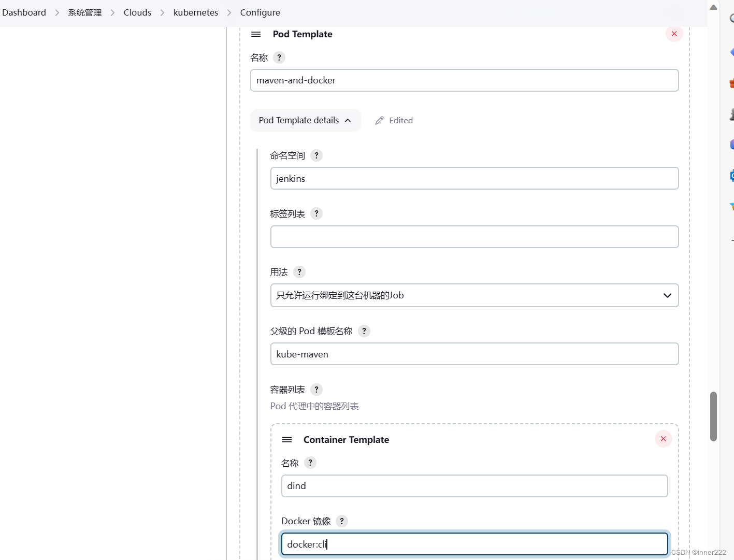734x560 pixels.
Task: Show help for Docker 镜像
Action: (342, 521)
